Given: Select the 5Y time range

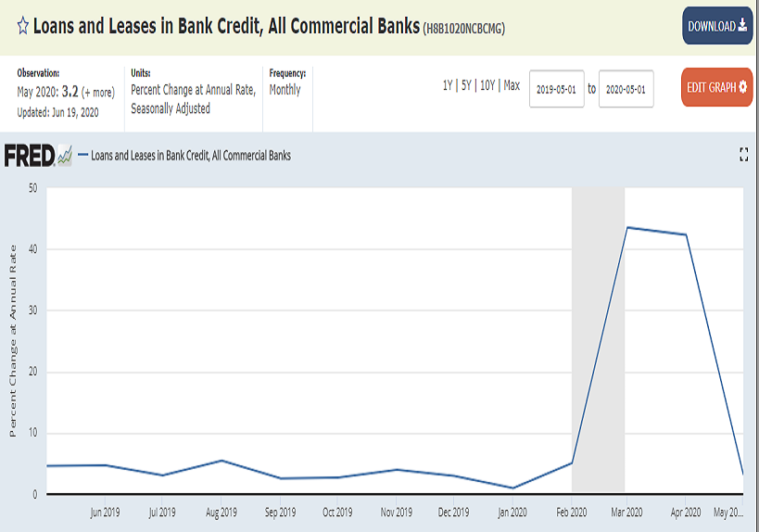Looking at the screenshot, I should (466, 85).
